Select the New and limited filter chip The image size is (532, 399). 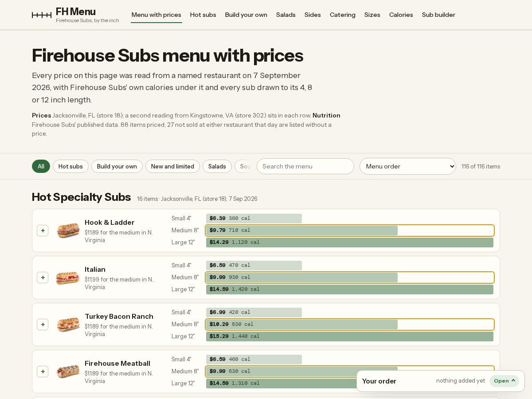[172, 166]
